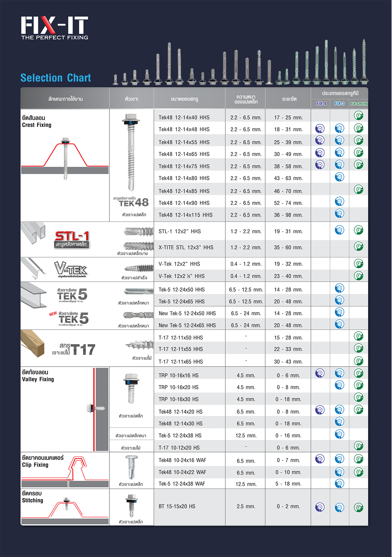Image resolution: width=392 pixels, height=557 pixels.
Task: Click FIX-GREEN badge in T-17 12-11x55 HHS row
Action: pos(358,348)
